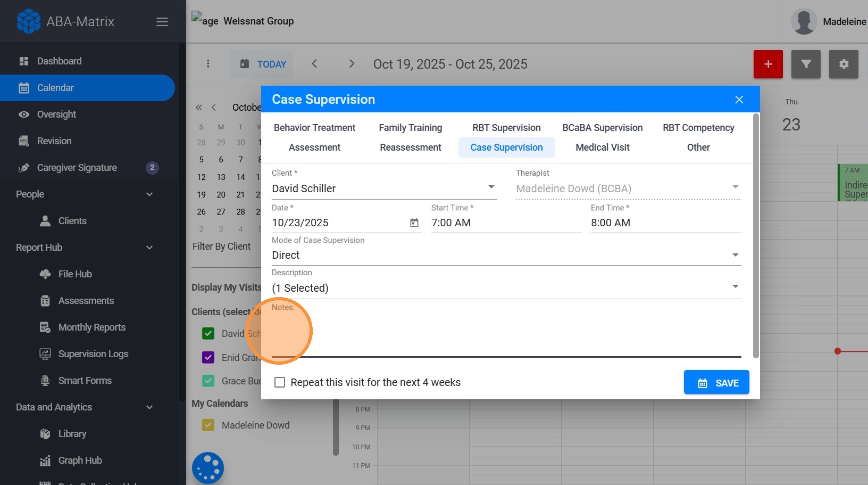Go to next week arrow
Screen dimensions: 868x485
[x=351, y=64]
